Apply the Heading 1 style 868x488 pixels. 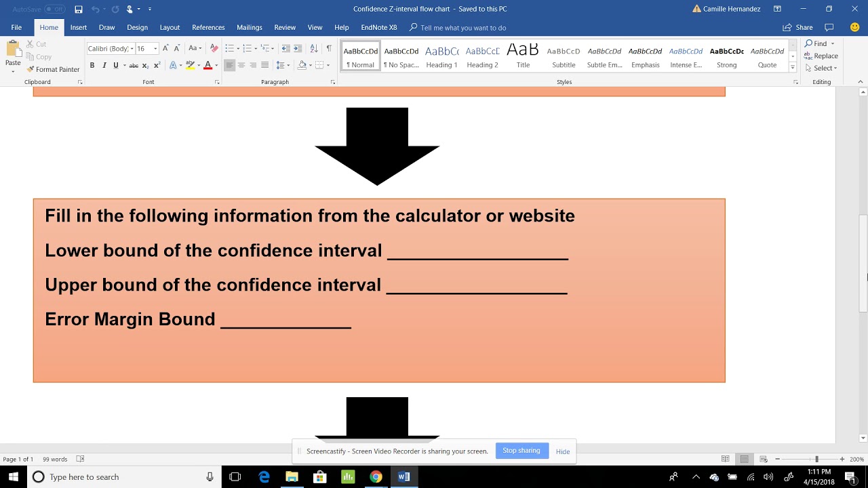[441, 56]
